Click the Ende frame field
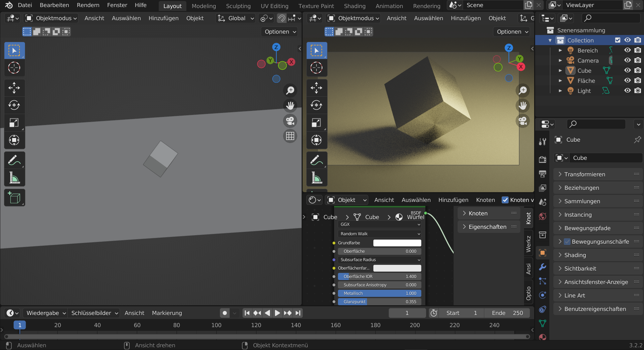Screen dimensions: 644x350 click(x=507, y=313)
